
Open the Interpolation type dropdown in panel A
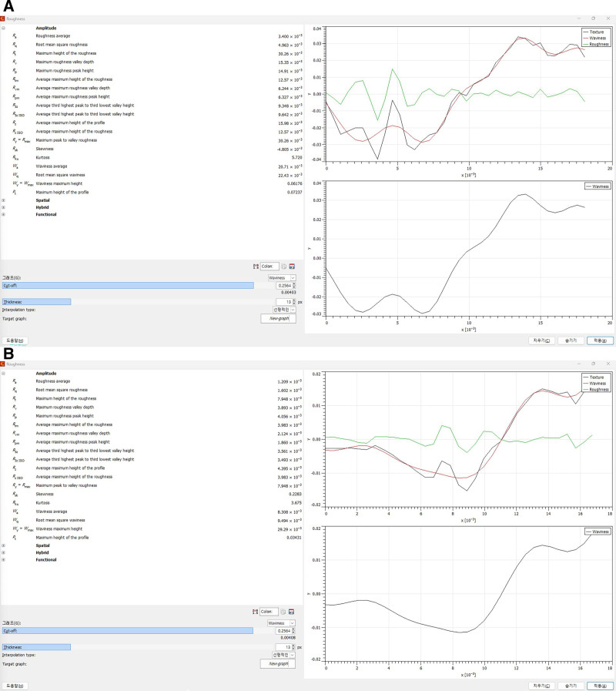click(284, 310)
